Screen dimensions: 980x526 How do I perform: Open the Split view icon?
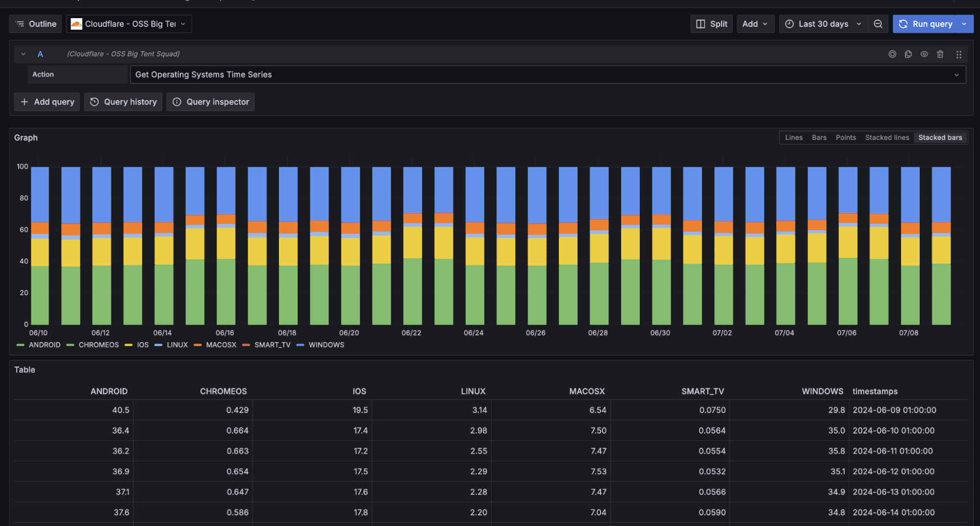[x=711, y=24]
